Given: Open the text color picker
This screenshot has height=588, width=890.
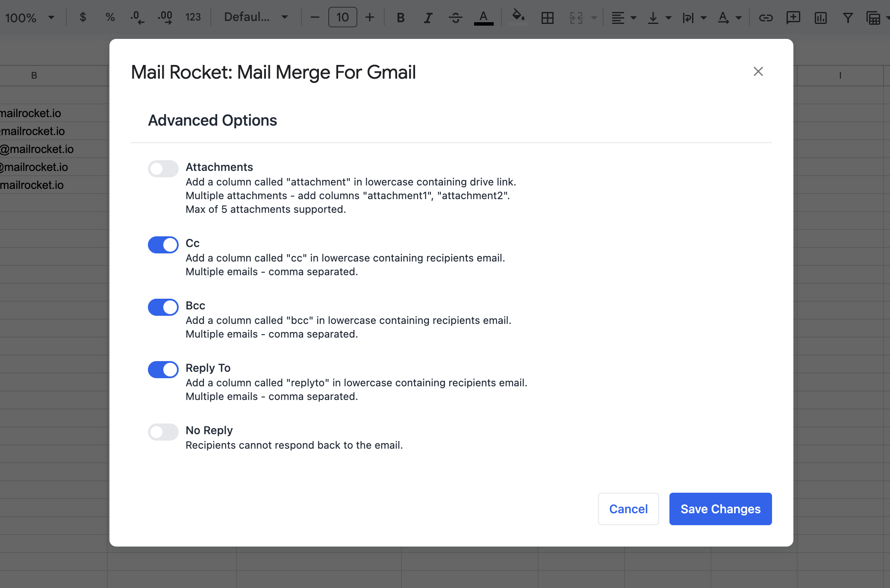Looking at the screenshot, I should pos(483,18).
